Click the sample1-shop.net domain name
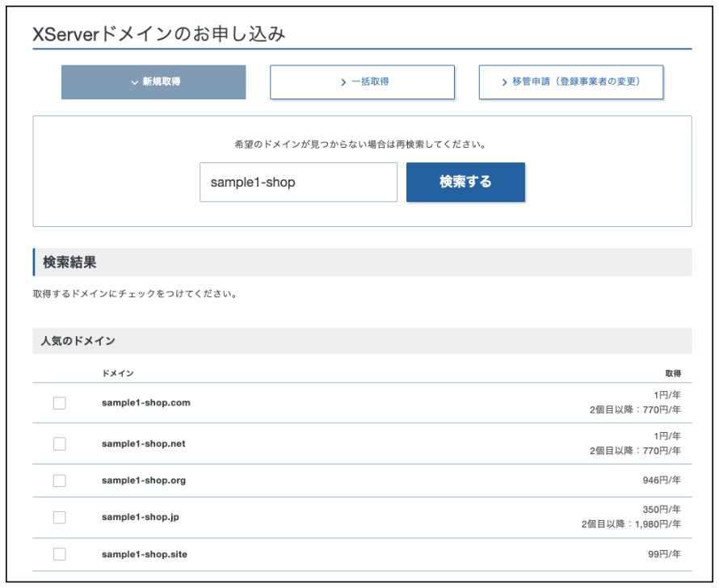This screenshot has height=588, width=719. pyautogui.click(x=144, y=443)
